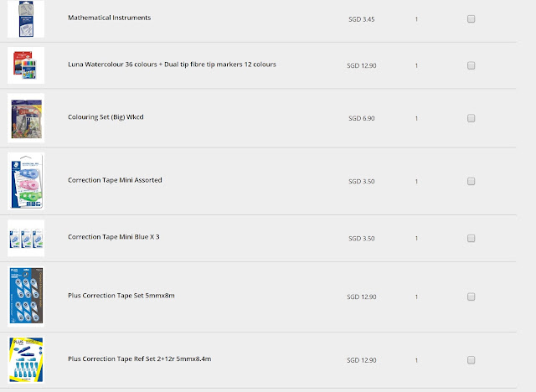View Colouring Set (Big) Wkcd image

[26, 118]
